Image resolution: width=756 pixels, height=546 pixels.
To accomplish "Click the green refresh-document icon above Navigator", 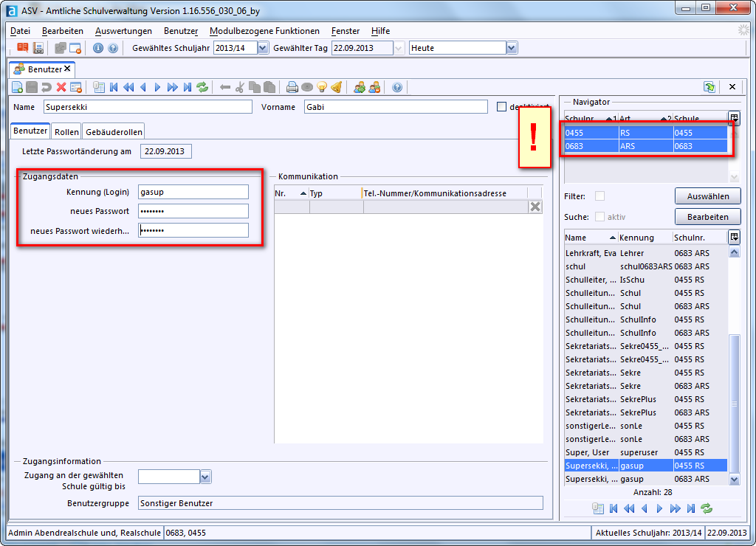I will (709, 87).
